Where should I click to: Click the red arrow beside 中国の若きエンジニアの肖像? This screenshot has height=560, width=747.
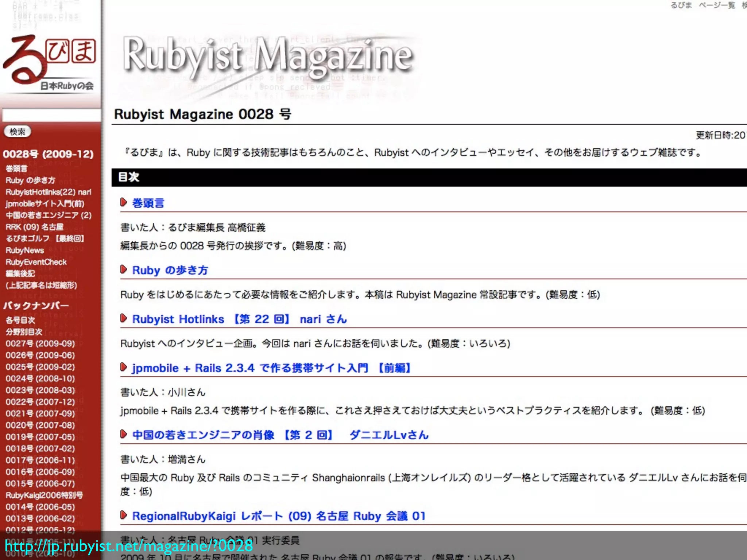[x=124, y=434]
